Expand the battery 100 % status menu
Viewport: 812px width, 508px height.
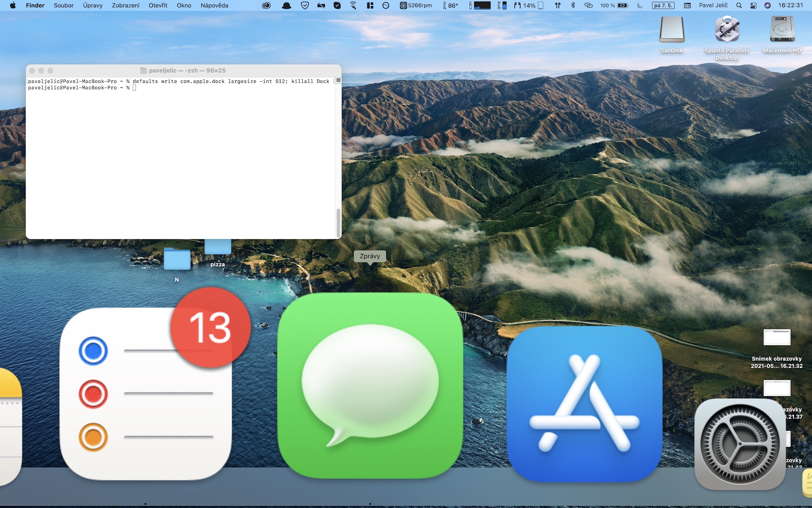click(x=614, y=5)
